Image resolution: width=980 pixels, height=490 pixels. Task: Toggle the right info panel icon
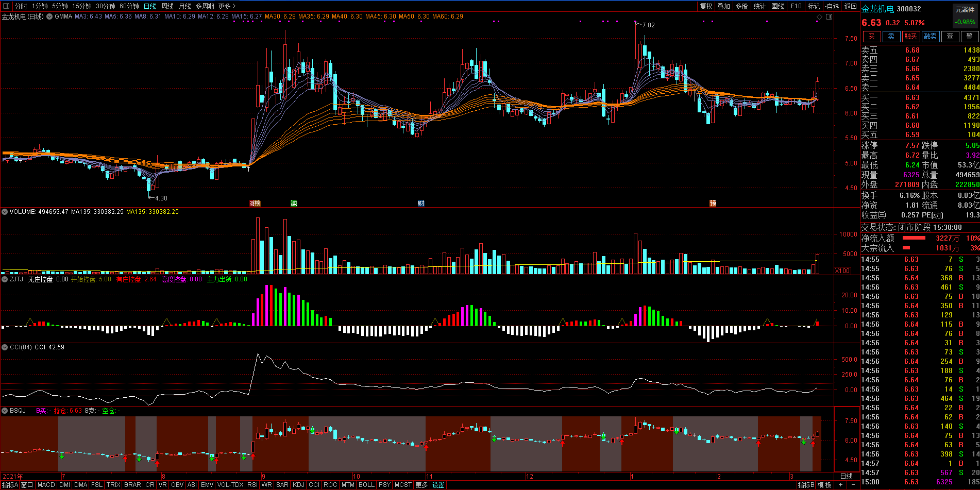pos(829,17)
